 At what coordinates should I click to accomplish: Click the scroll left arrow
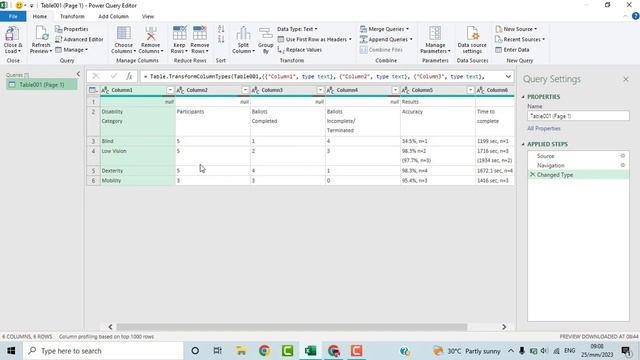[x=110, y=327]
